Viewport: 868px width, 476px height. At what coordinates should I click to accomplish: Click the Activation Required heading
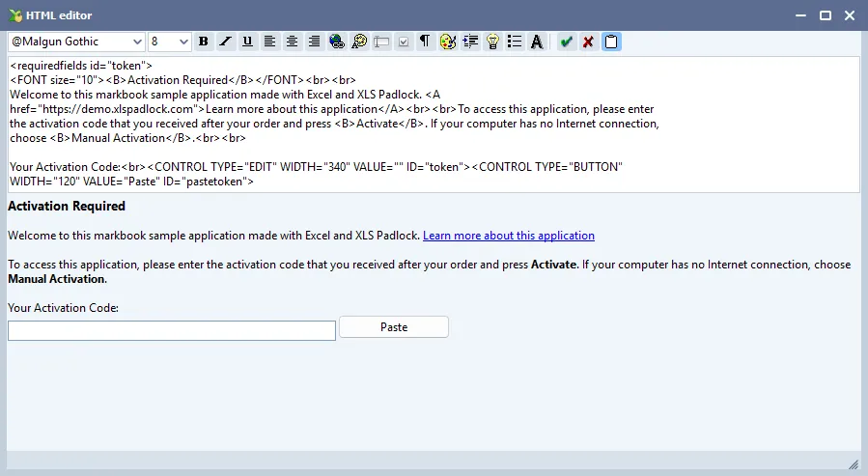(x=67, y=206)
